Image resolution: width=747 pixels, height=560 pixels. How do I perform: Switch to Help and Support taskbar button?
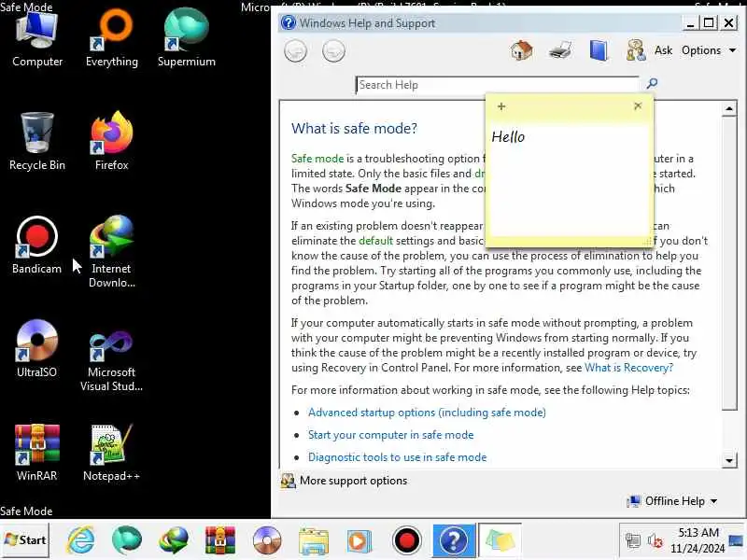(454, 540)
